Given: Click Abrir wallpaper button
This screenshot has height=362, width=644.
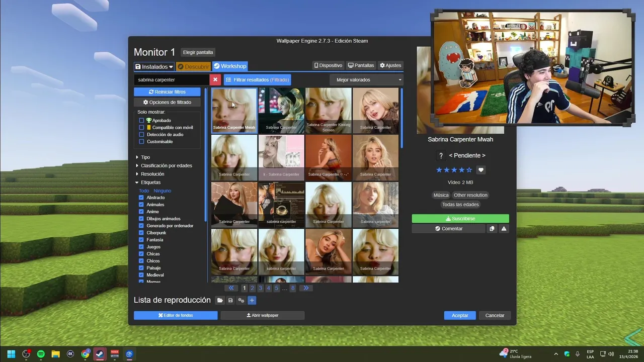Looking at the screenshot, I should tap(262, 315).
